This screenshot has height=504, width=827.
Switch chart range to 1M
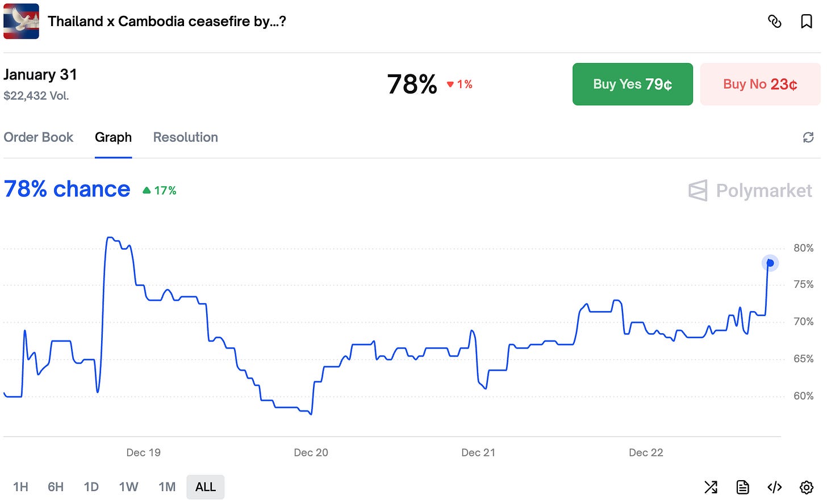(167, 487)
